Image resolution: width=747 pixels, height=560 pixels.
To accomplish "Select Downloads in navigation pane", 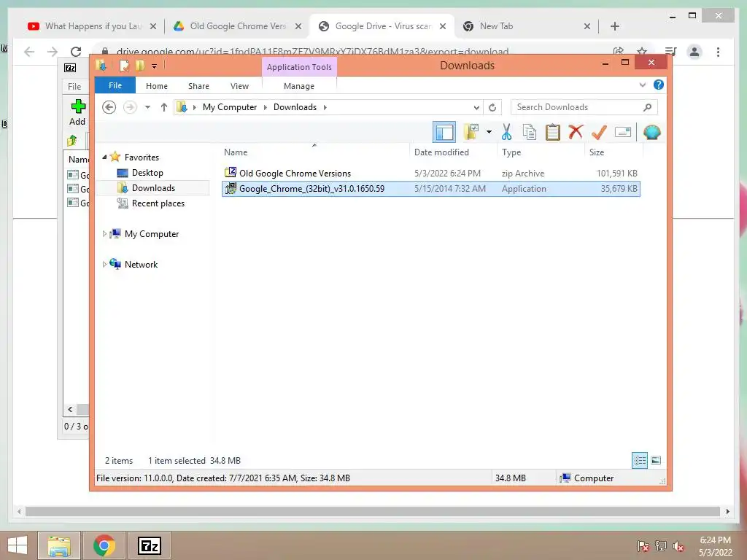I will [153, 188].
